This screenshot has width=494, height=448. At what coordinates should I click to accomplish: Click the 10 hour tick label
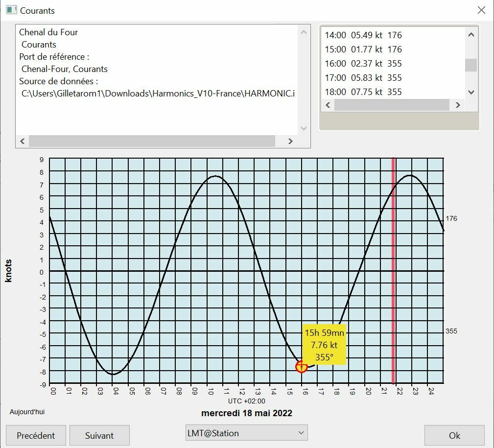tap(211, 392)
